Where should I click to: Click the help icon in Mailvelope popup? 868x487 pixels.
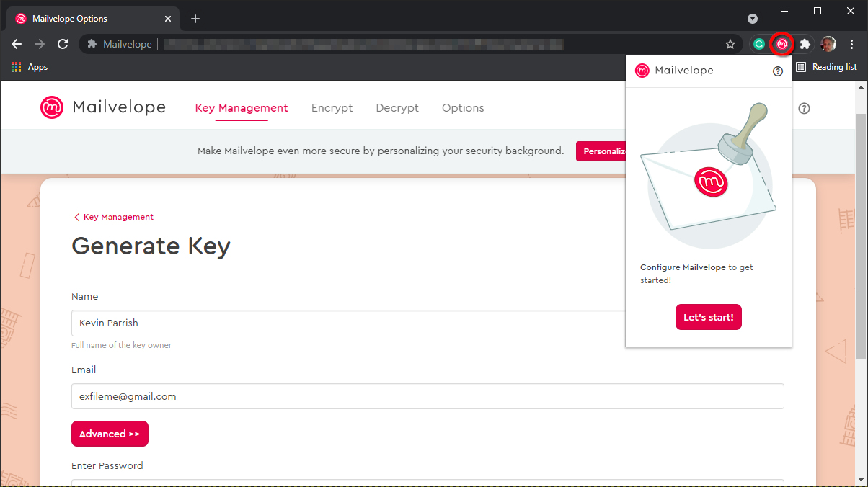[x=778, y=71]
